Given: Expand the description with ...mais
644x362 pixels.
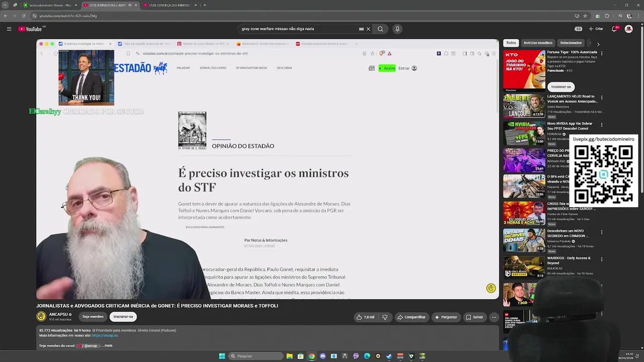Looking at the screenshot, I should tap(107, 346).
